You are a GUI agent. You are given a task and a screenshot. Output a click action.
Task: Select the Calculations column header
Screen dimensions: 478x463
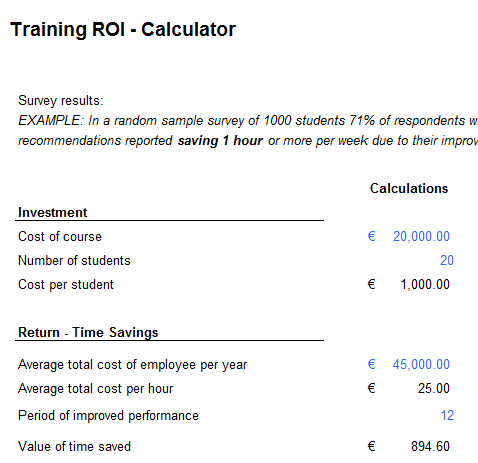click(x=409, y=189)
